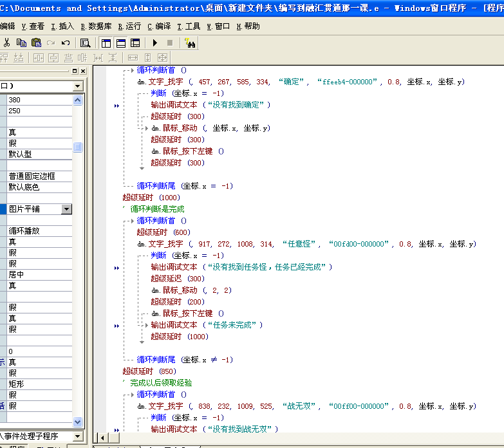Click same-width sizing icon
Viewport: 504px width, 448px height.
pos(133,58)
